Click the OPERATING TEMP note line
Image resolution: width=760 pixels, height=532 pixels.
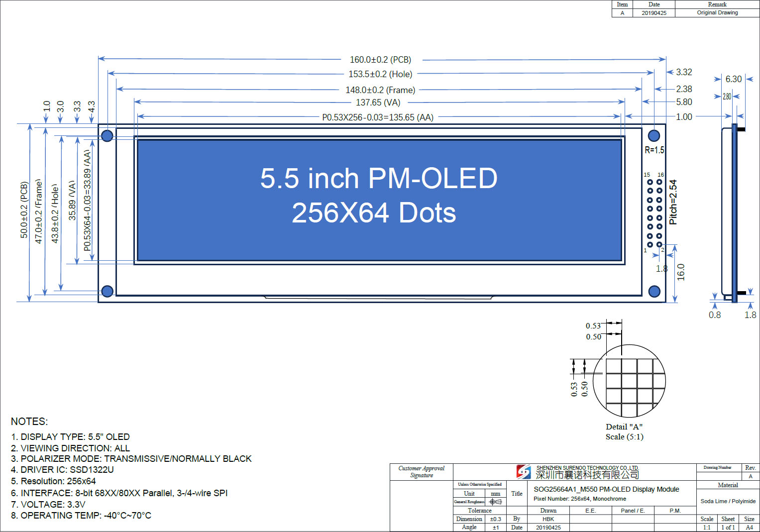coord(81,515)
